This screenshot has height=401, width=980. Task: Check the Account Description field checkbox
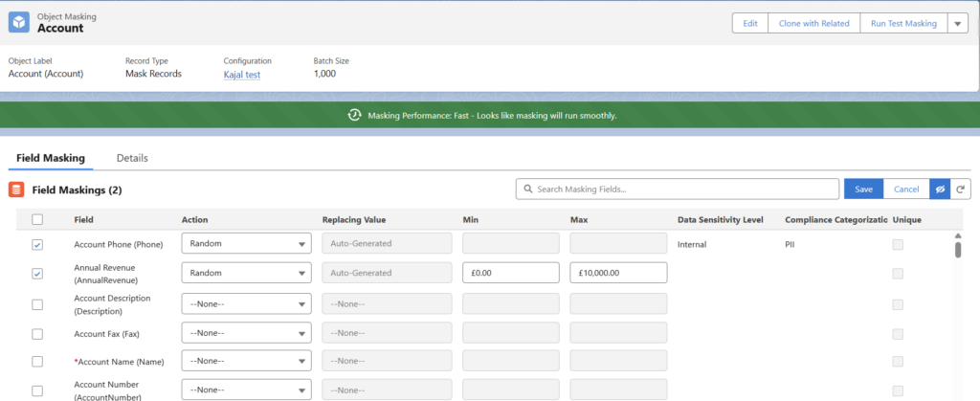coord(37,304)
